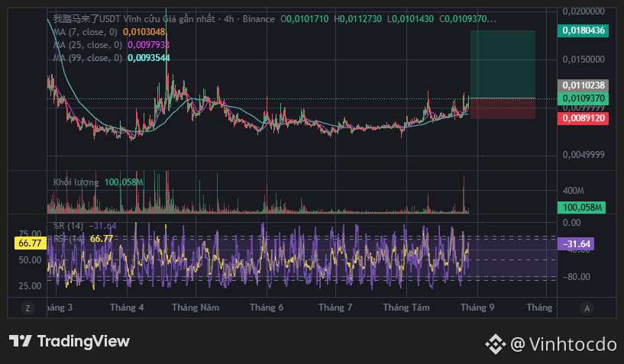Click the RSI (14) indicator legend
Screen dimensions: 624x364
(x=69, y=239)
